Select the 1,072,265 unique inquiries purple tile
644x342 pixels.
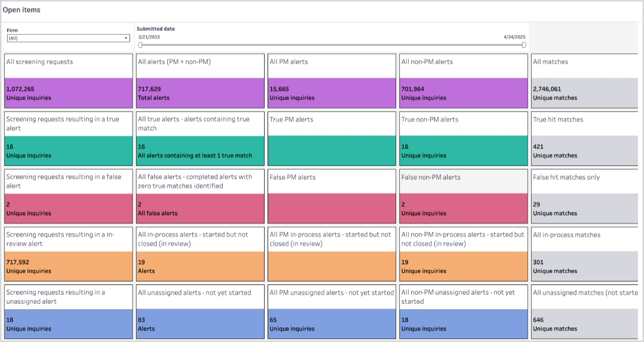coord(68,93)
